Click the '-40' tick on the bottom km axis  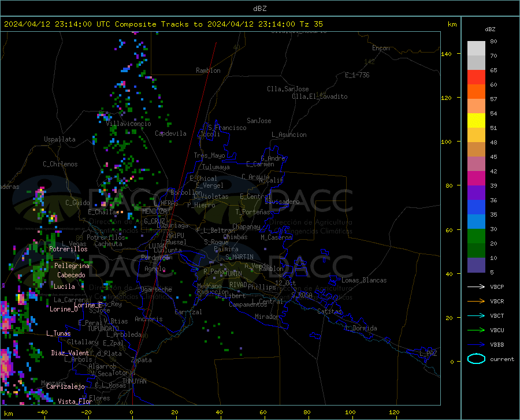[42, 412]
